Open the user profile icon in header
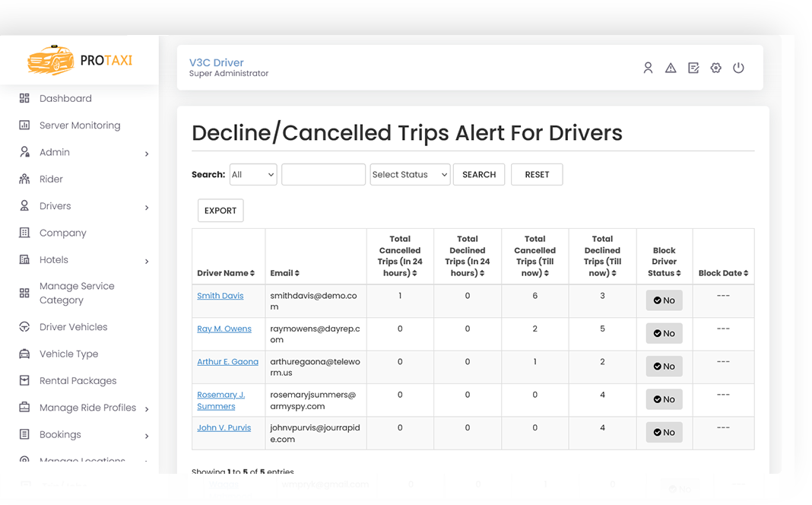812x505 pixels. click(x=648, y=68)
